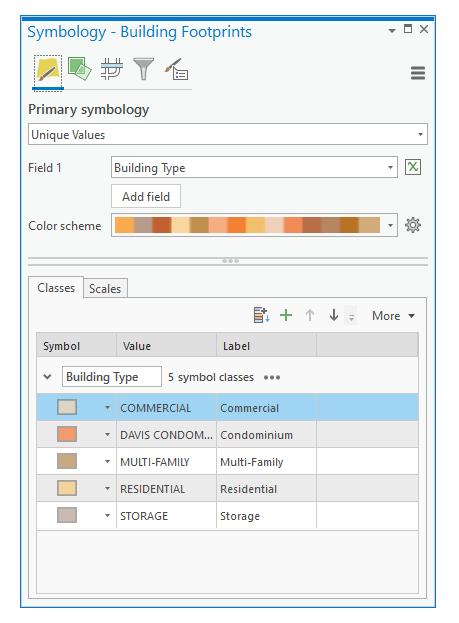The width and height of the screenshot is (459, 623).
Task: Move selected class down with arrow
Action: 334,315
